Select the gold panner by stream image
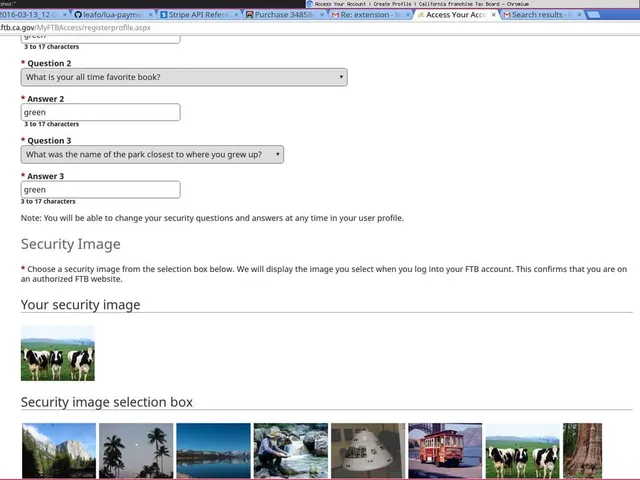 coord(291,450)
